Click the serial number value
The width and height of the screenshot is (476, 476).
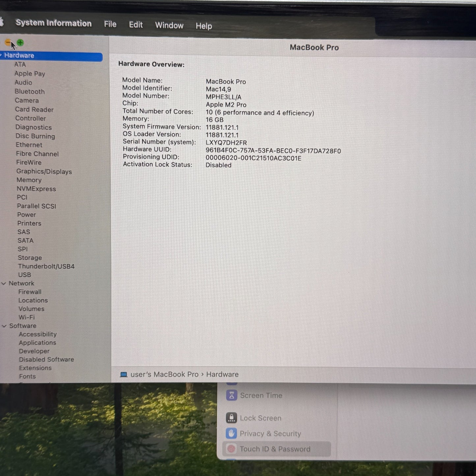pos(226,143)
